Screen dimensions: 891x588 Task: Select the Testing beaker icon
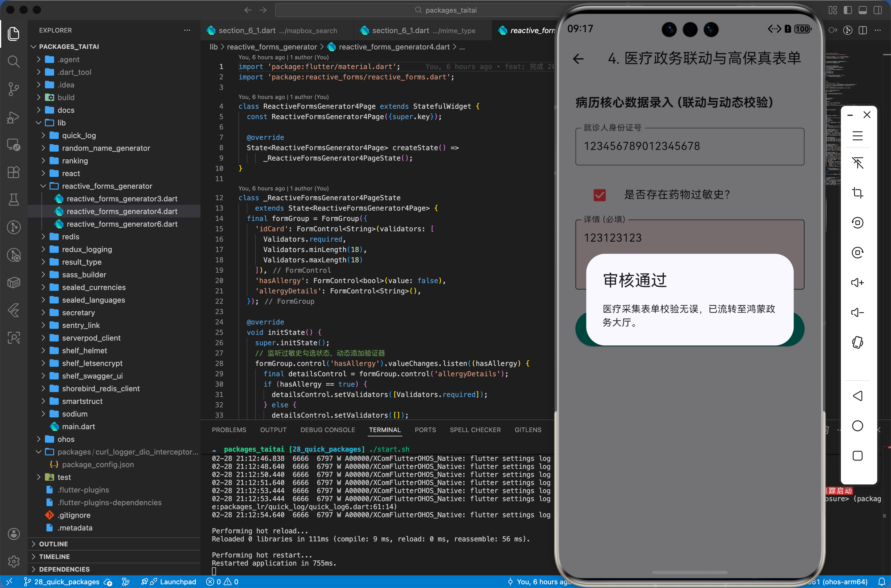14,200
